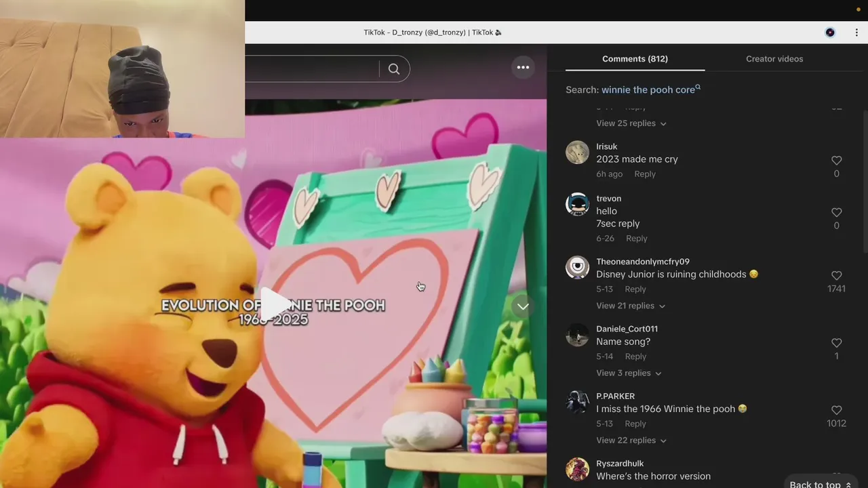This screenshot has width=868, height=488.
Task: Open winnie the pooh core search link
Action: click(x=650, y=89)
